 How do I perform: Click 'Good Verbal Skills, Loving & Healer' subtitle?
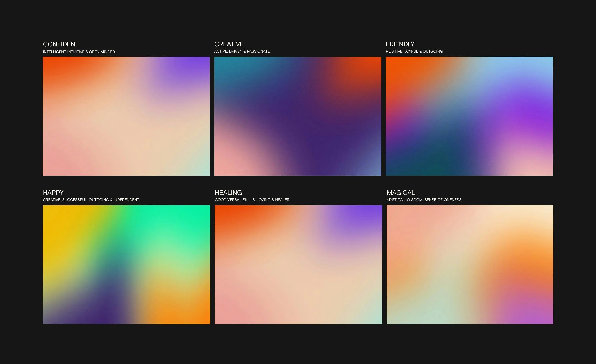tap(252, 200)
